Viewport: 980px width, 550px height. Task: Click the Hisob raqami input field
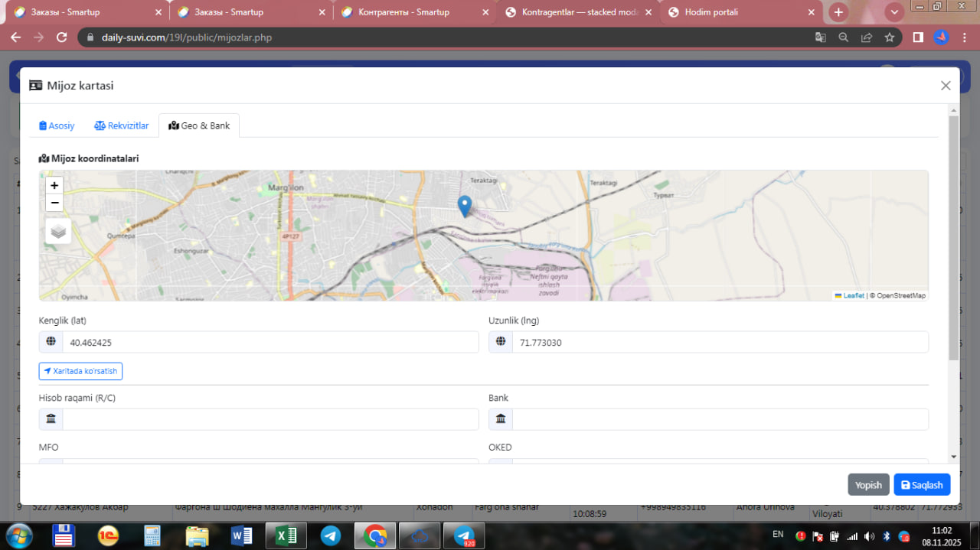pyautogui.click(x=269, y=419)
